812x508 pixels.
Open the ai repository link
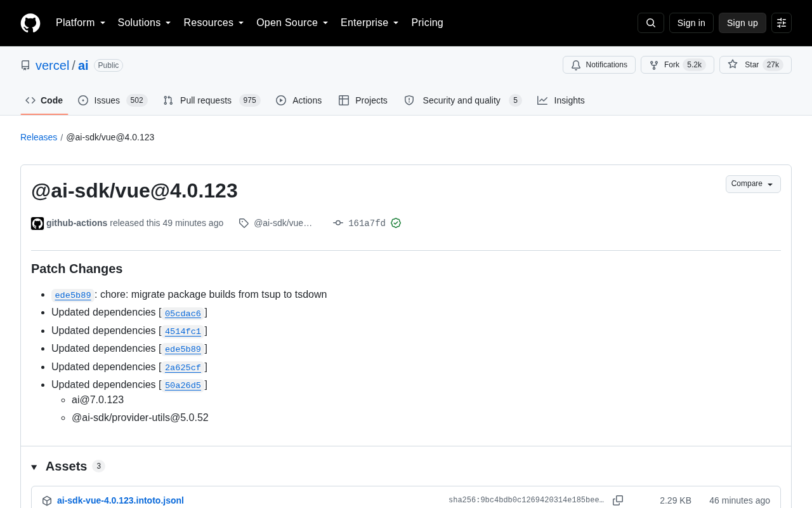click(83, 65)
